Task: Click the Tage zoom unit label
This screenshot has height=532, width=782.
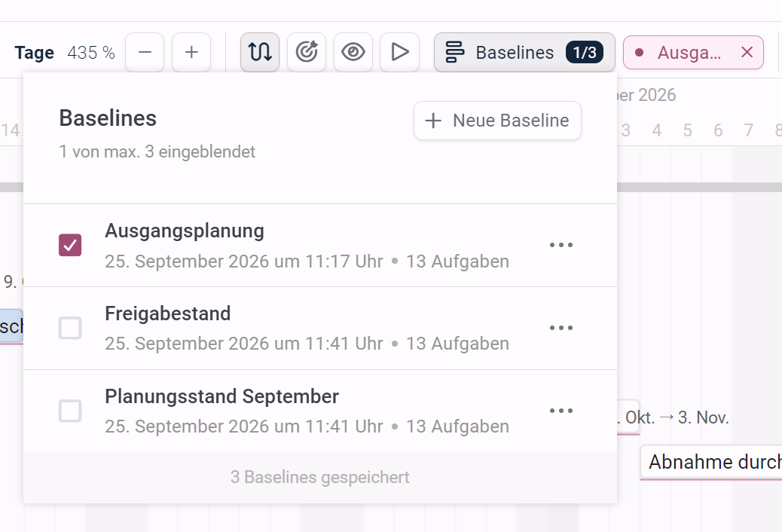Action: pyautogui.click(x=35, y=53)
